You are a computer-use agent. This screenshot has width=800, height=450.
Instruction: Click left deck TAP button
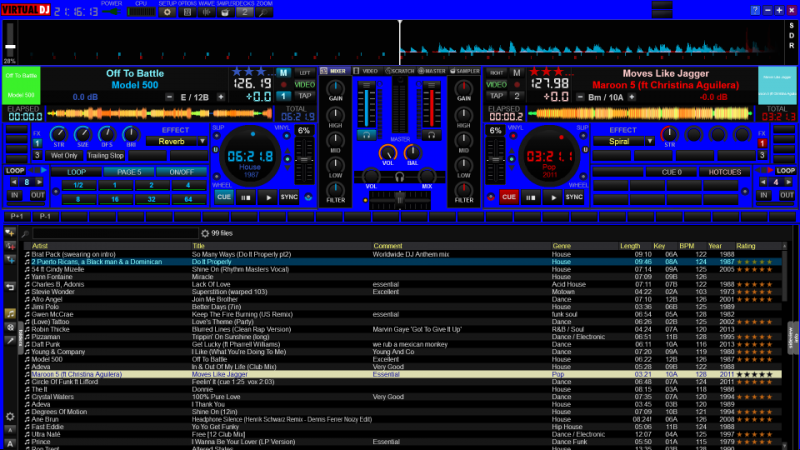(305, 96)
